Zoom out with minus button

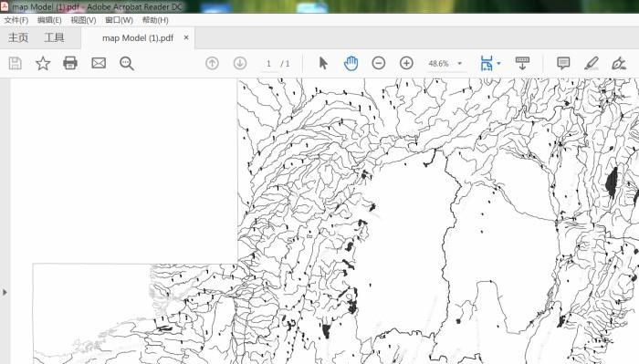379,63
